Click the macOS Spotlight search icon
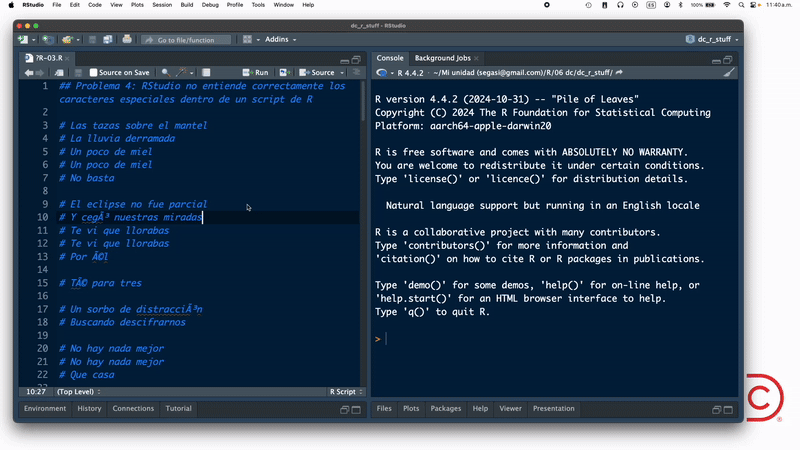Image resolution: width=800 pixels, height=450 pixels. point(741,5)
